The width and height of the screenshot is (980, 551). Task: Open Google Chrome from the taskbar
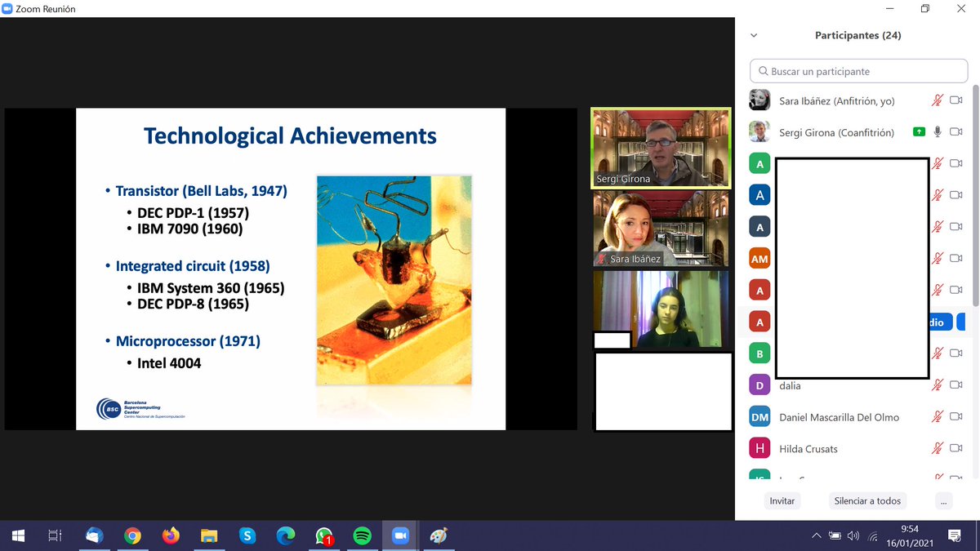pyautogui.click(x=132, y=536)
